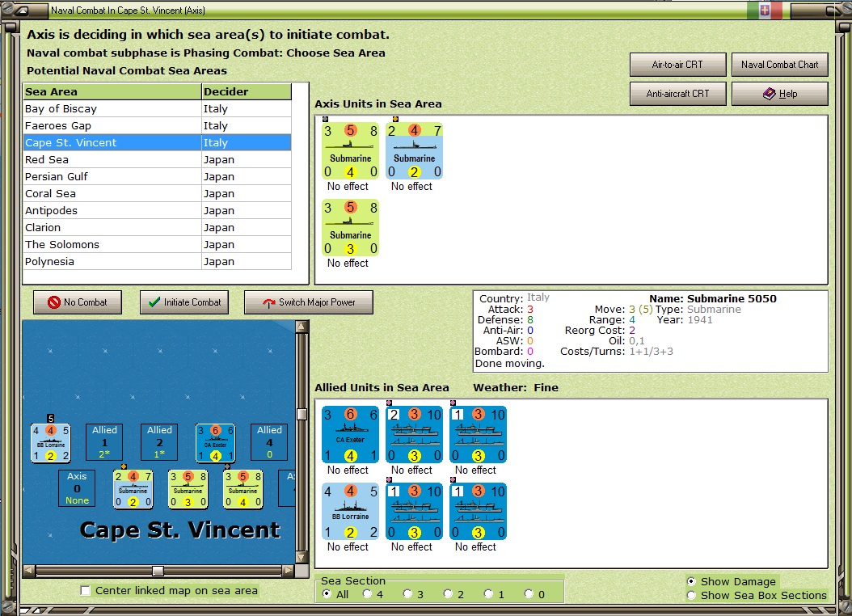Click CA Exeter counter on sea map

[x=216, y=443]
